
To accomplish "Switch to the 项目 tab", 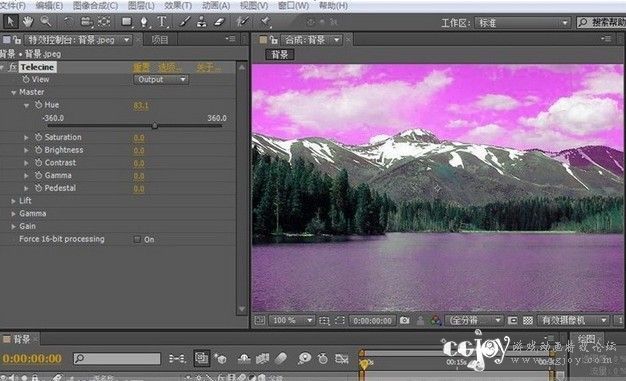I will [160, 40].
